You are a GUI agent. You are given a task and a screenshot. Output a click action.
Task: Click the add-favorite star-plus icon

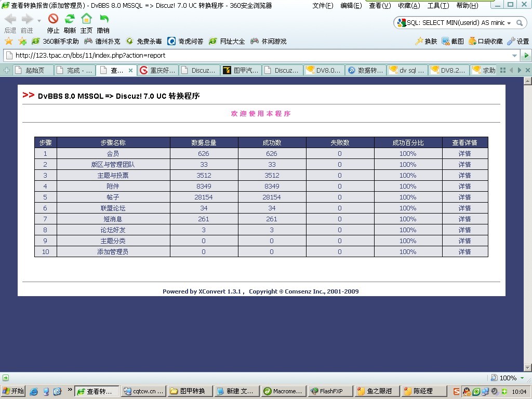click(x=22, y=42)
